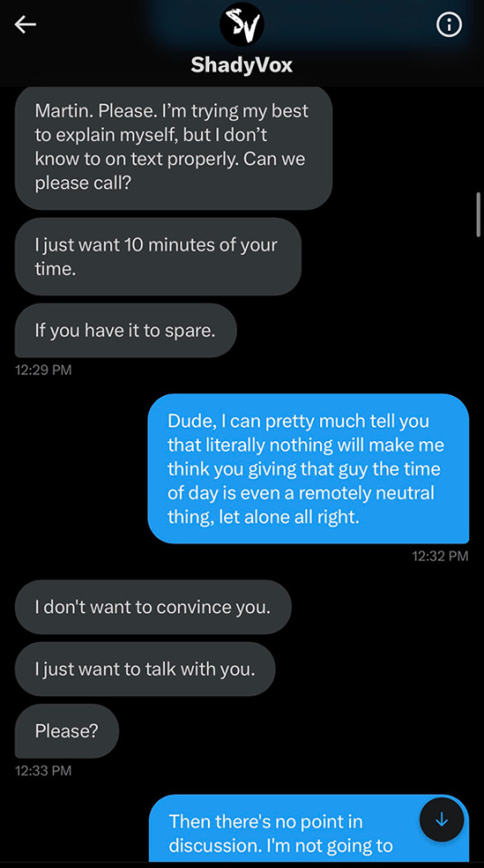Go back using the left arrow
The image size is (484, 868).
[25, 25]
